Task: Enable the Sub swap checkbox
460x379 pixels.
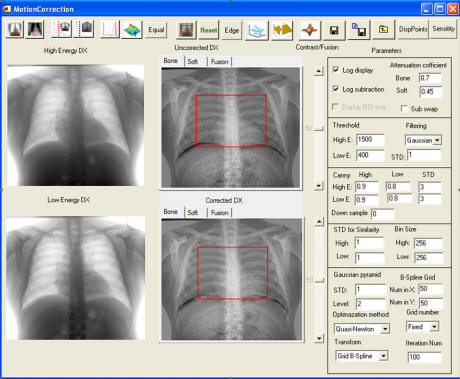Action: tap(404, 109)
